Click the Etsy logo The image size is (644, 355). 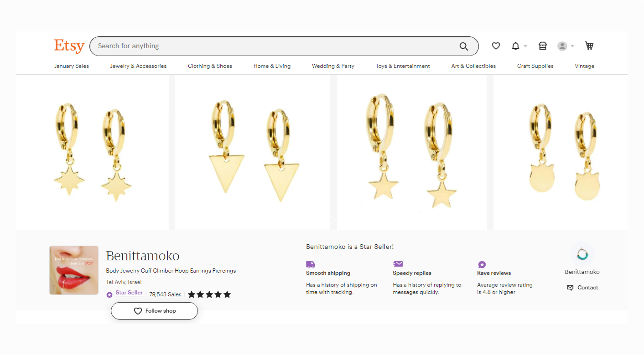69,46
